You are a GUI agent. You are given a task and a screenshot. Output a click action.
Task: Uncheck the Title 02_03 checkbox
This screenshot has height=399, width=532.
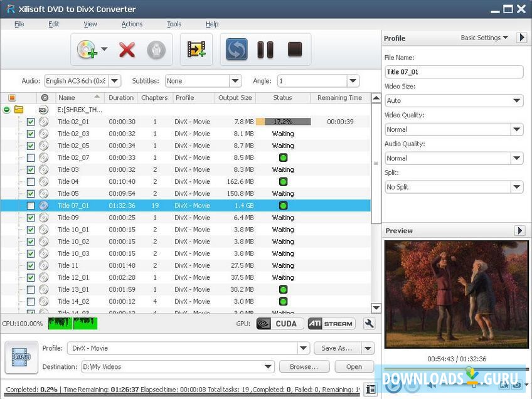pos(31,134)
